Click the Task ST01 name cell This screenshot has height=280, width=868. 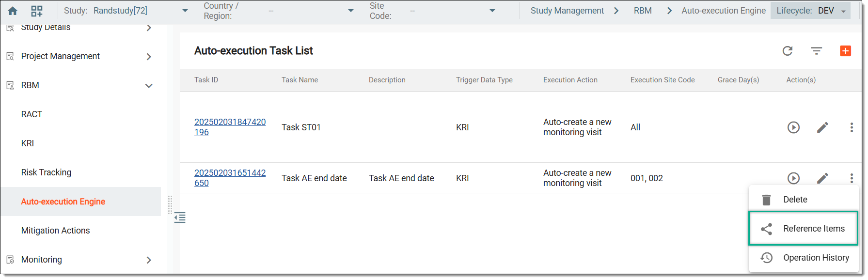pos(301,127)
